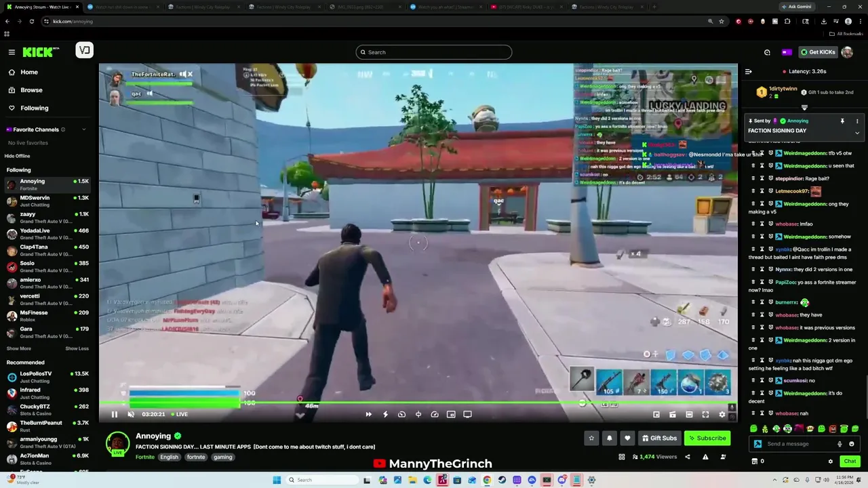
Task: Share the stream via share icon
Action: [688, 457]
